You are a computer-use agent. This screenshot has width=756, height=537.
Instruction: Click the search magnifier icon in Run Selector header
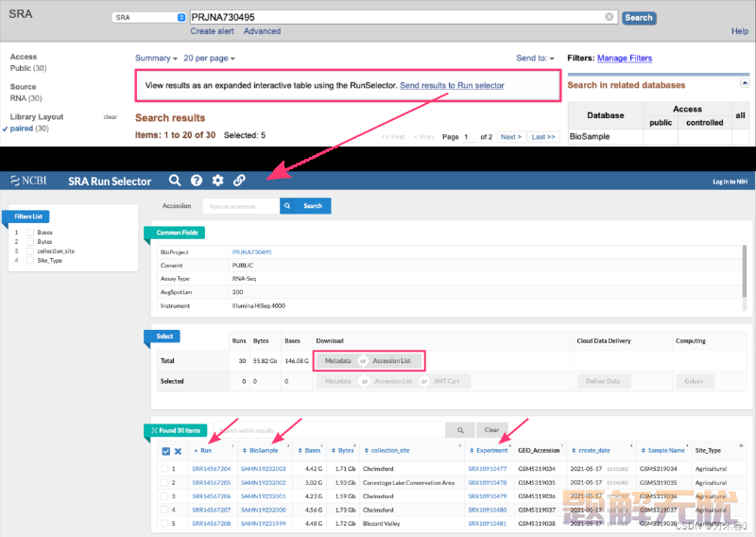pyautogui.click(x=175, y=181)
